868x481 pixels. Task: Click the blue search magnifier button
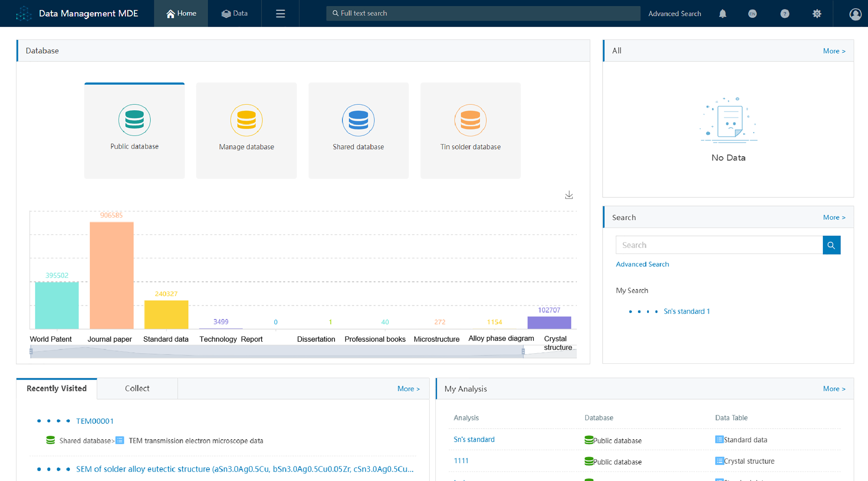831,245
